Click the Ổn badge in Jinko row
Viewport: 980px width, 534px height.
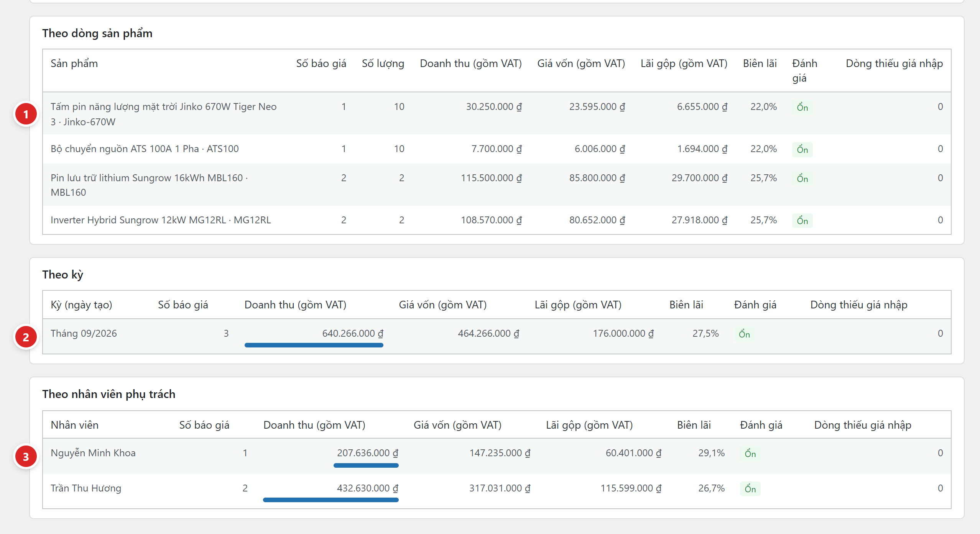pos(802,107)
